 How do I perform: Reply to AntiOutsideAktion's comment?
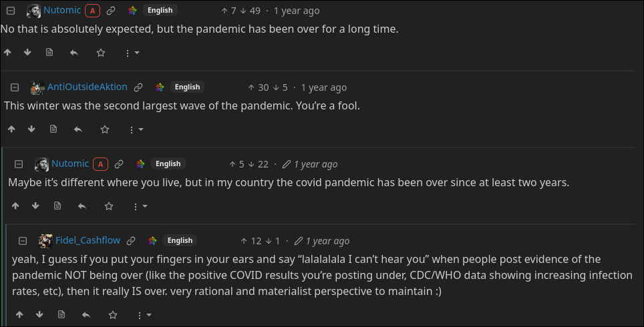click(x=78, y=129)
